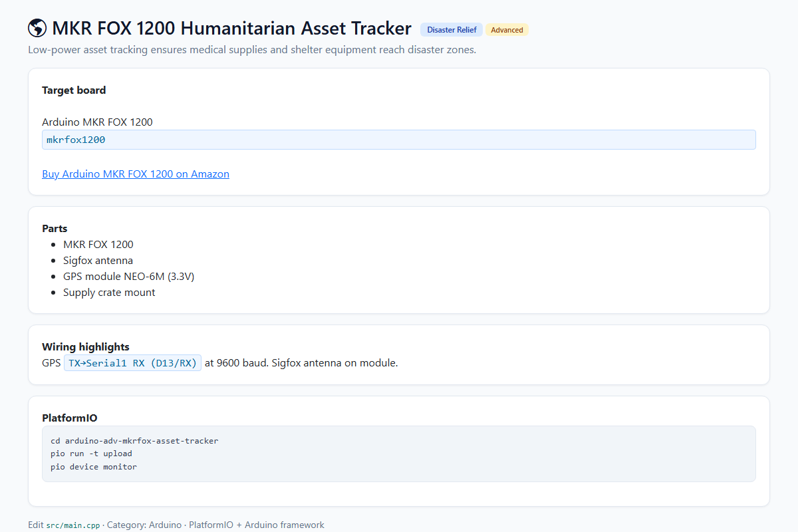The height and width of the screenshot is (532, 798).
Task: Click the 'MKR FOX 1200' parts list item
Action: [x=98, y=245]
